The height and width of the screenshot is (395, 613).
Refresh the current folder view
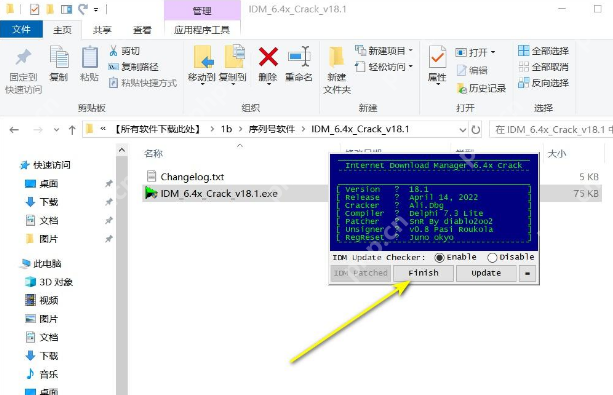pyautogui.click(x=476, y=129)
